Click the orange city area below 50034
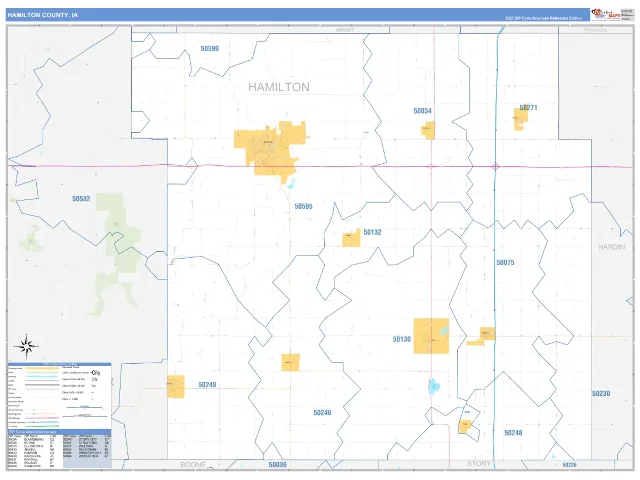 click(427, 130)
